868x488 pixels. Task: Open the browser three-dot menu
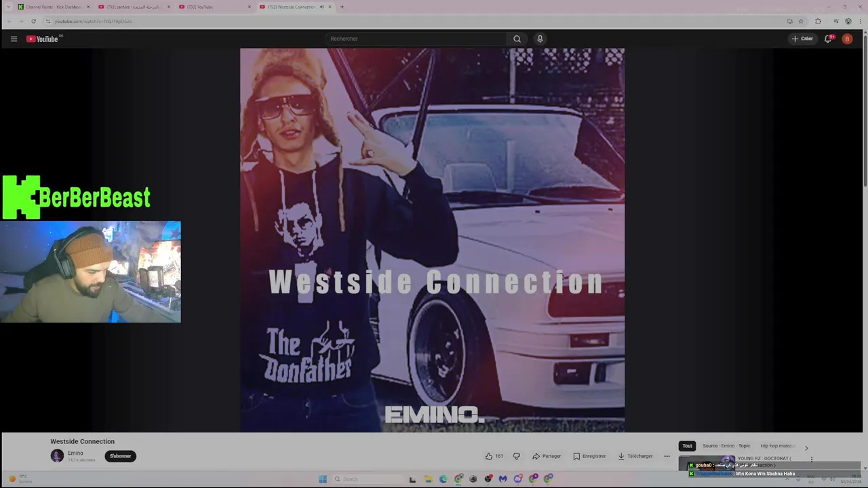(x=860, y=21)
